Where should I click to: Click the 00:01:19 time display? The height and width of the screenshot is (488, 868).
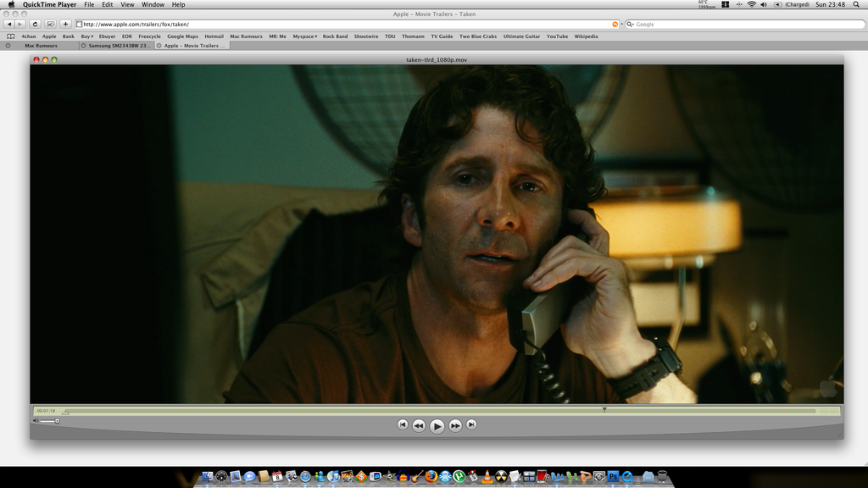click(x=46, y=411)
